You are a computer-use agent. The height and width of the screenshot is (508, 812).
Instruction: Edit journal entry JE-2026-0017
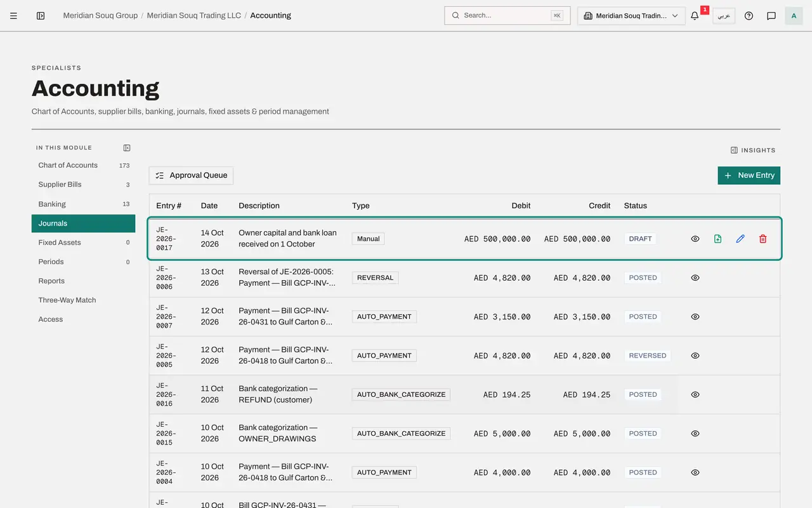740,239
